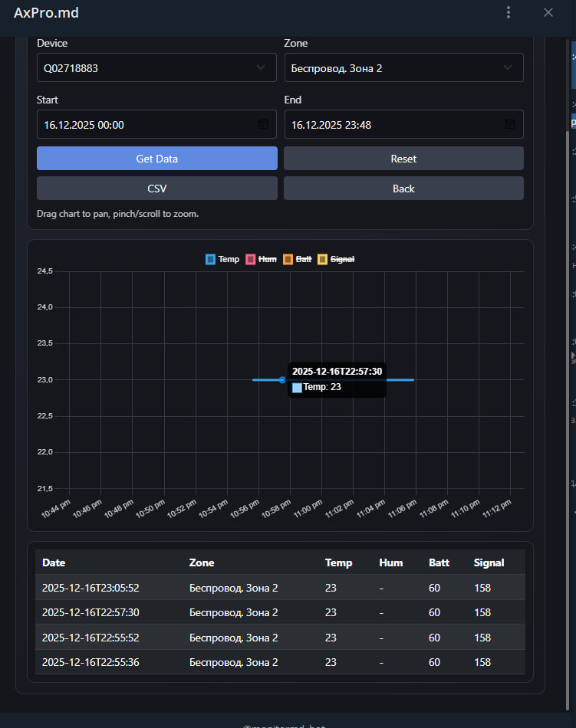Open calendar picker in Start field
This screenshot has width=576, height=728.
tap(263, 124)
